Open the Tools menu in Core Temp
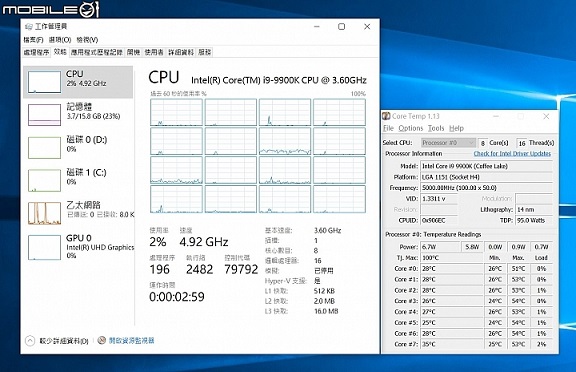576x372 pixels. (x=436, y=128)
